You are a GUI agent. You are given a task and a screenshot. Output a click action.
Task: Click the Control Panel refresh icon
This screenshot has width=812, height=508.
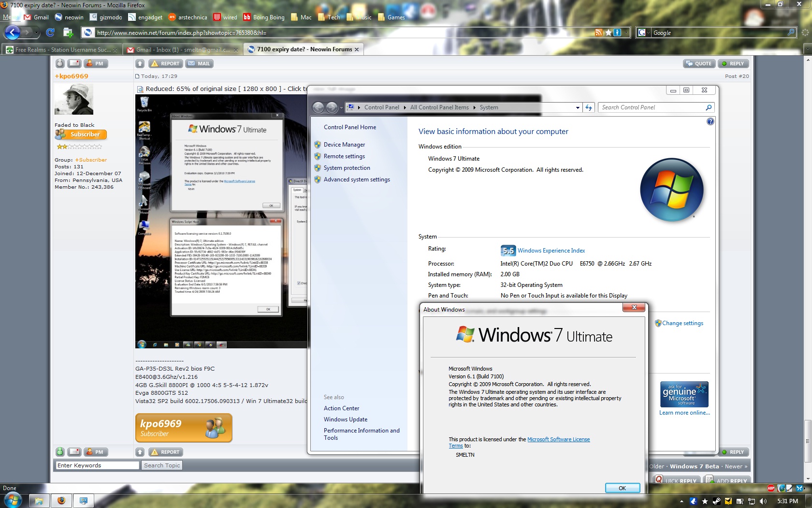(588, 107)
